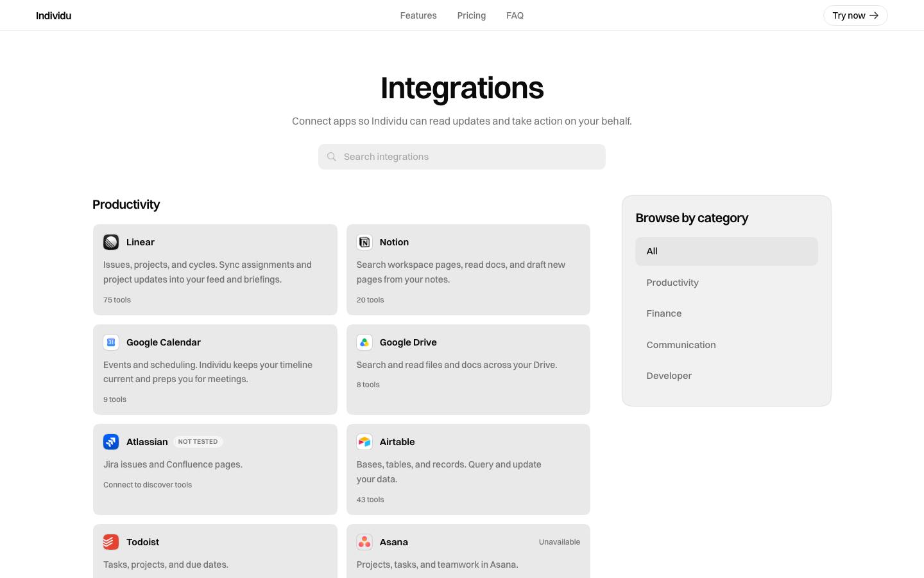Click '20 tools' on Notion card
Screen dimensions: 924x578
coord(370,300)
